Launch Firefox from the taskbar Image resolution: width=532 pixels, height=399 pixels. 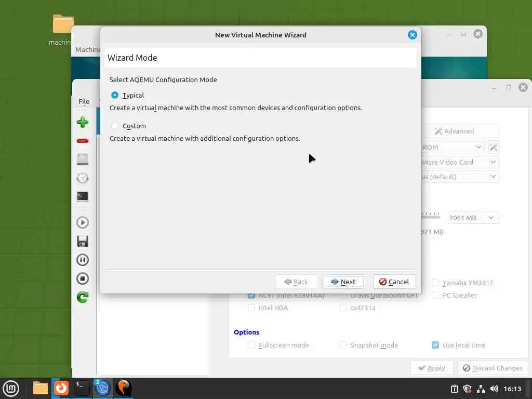[61, 388]
